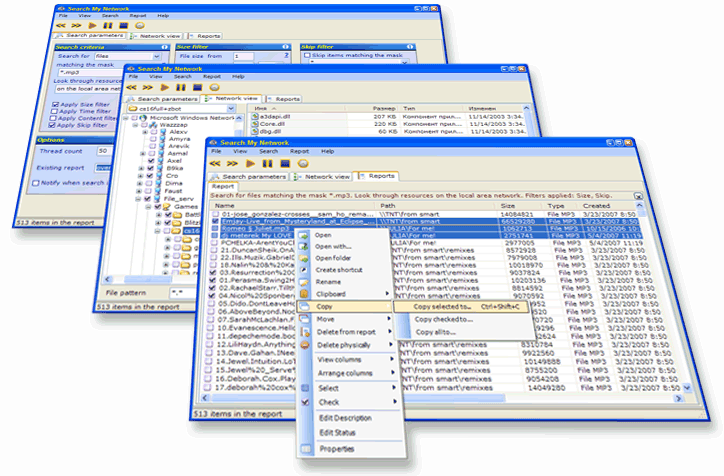The height and width of the screenshot is (476, 724).
Task: Click the Start search play icon in the front window toolbar
Action: [251, 162]
